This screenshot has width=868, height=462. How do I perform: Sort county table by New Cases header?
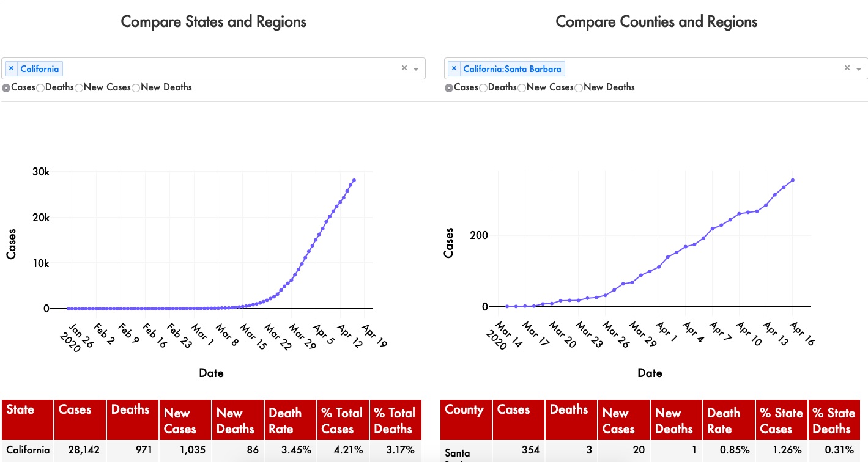[625, 420]
